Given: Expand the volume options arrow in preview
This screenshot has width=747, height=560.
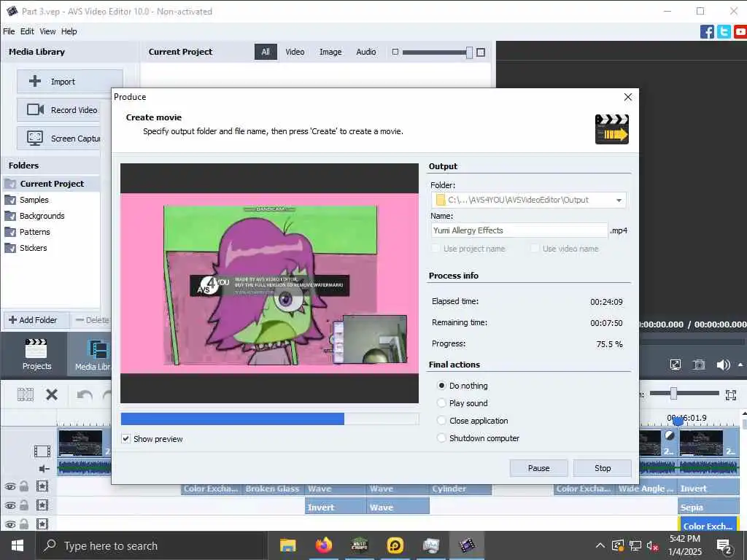Looking at the screenshot, I should [740, 365].
